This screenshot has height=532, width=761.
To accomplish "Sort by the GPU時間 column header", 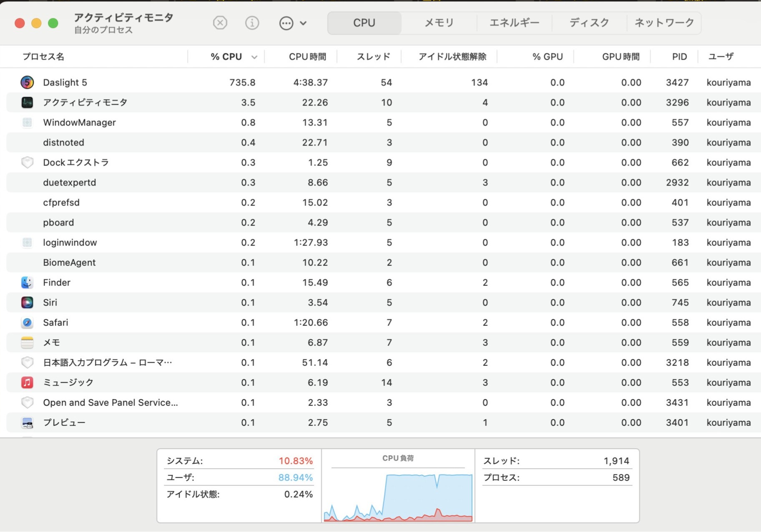I will pos(621,57).
